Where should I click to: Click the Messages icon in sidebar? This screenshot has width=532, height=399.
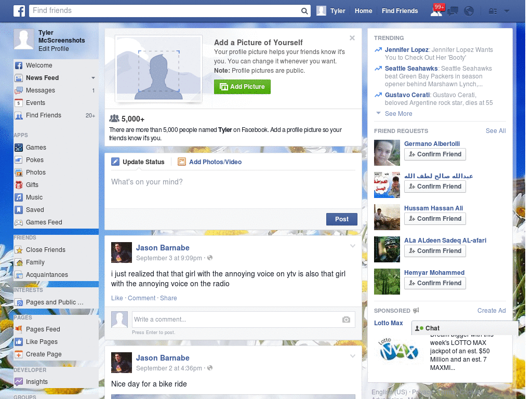[19, 90]
